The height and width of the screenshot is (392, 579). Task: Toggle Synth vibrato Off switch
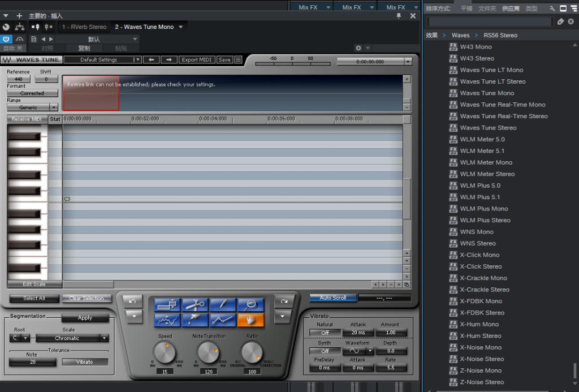(x=325, y=351)
